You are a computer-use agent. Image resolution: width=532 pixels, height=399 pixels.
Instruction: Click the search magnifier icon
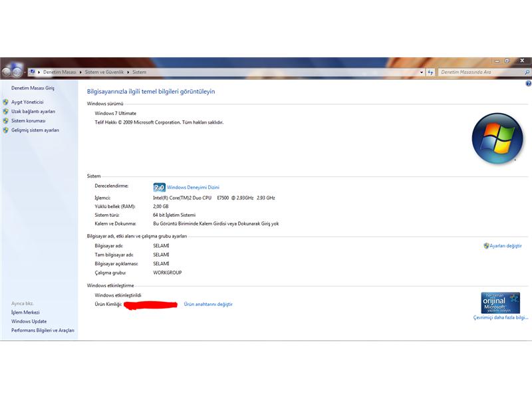527,72
